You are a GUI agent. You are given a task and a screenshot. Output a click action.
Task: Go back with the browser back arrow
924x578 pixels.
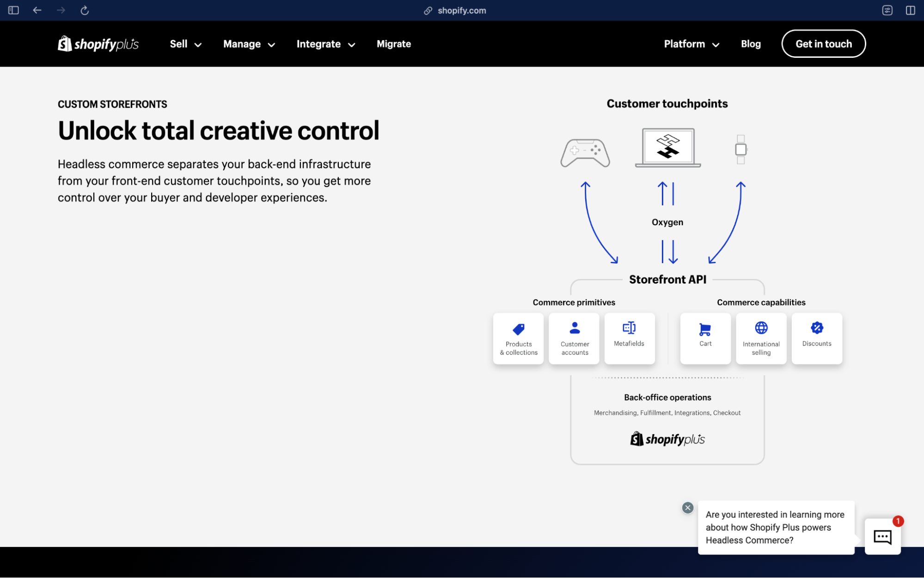pos(37,10)
